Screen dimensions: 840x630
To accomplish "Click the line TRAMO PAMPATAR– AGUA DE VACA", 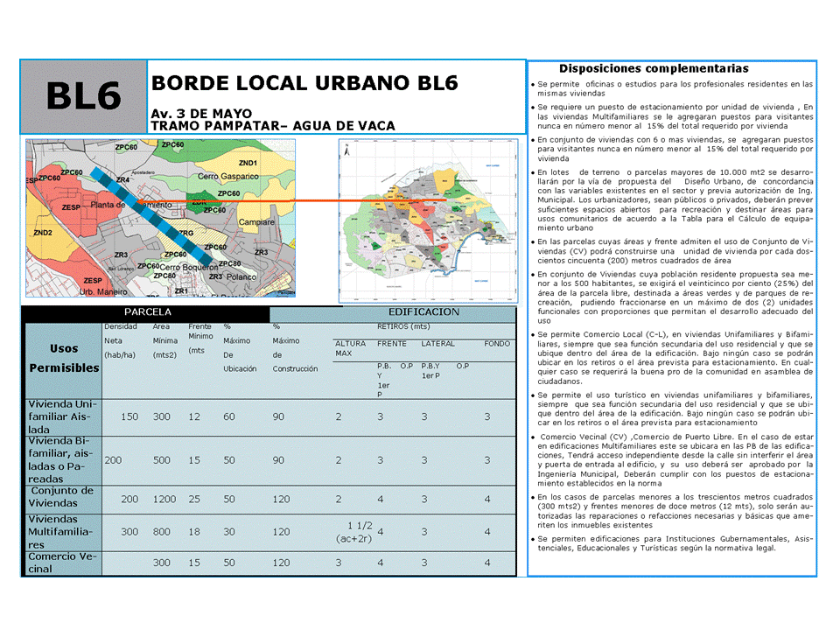I will (x=273, y=126).
